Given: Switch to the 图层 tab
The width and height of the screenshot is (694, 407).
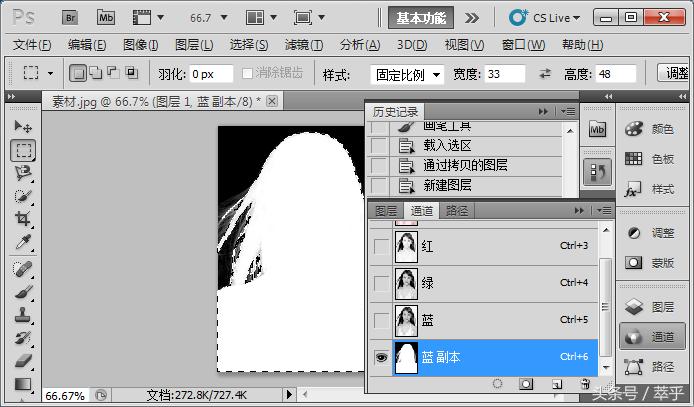Looking at the screenshot, I should click(386, 211).
